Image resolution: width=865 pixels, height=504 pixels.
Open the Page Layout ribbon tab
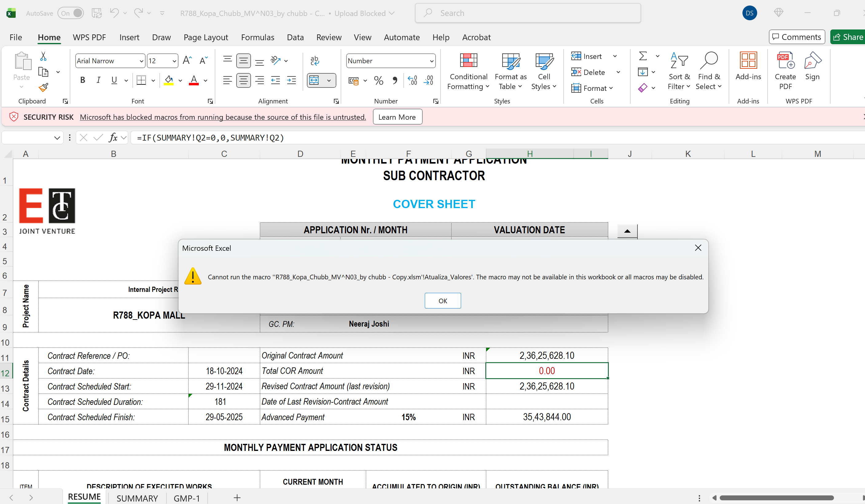(205, 37)
